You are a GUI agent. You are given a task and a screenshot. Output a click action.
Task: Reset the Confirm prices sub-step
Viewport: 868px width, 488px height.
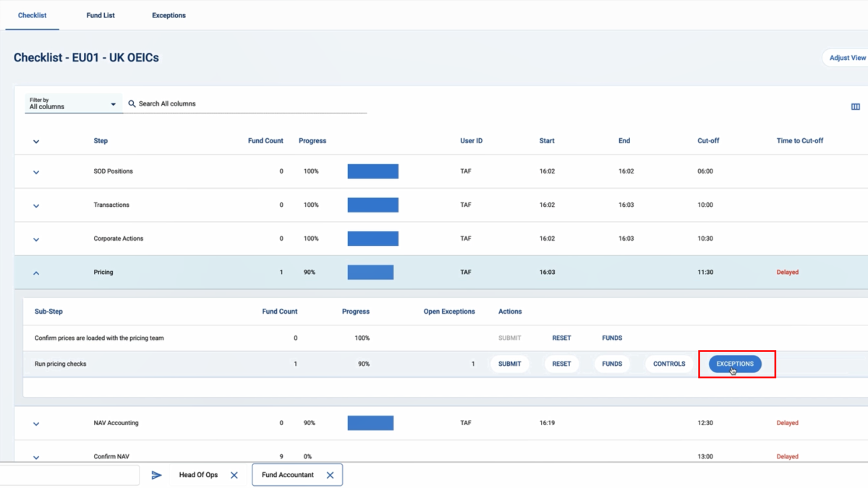pos(561,338)
